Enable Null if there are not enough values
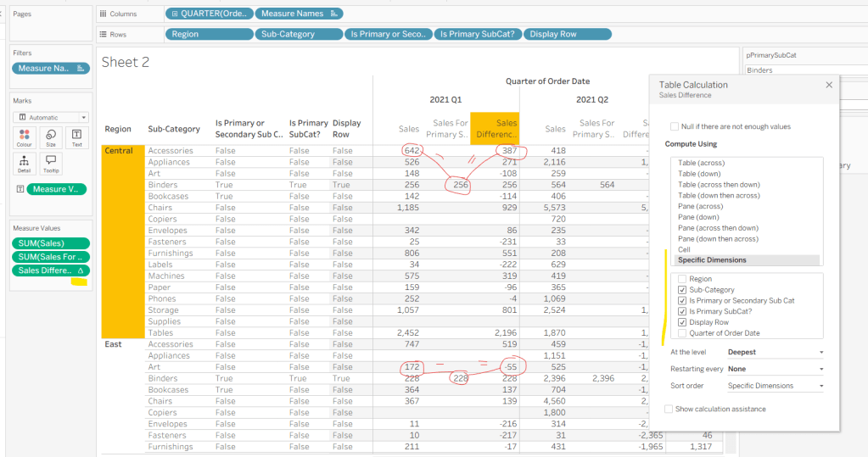 [x=675, y=126]
